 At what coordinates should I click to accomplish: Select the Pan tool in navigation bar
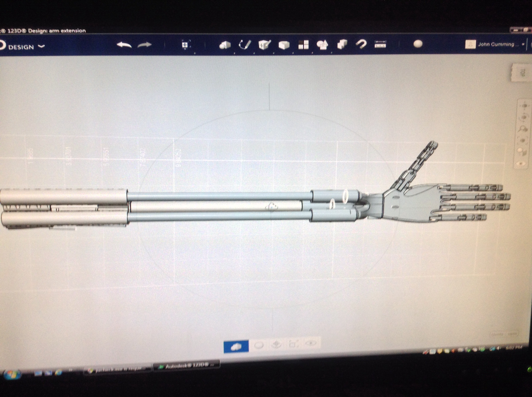[525, 106]
